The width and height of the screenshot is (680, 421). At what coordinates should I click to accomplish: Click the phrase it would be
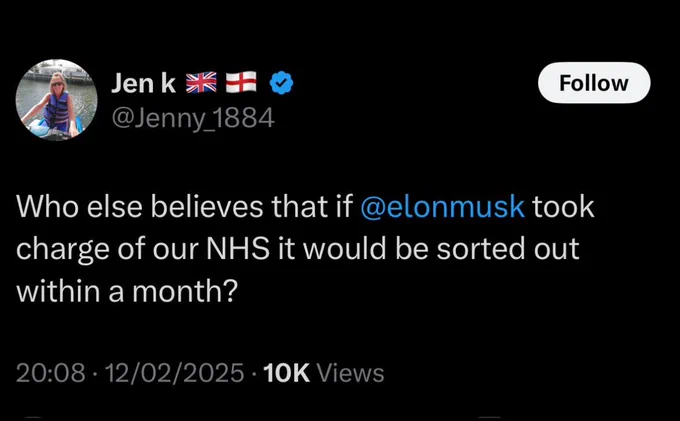[x=353, y=249]
